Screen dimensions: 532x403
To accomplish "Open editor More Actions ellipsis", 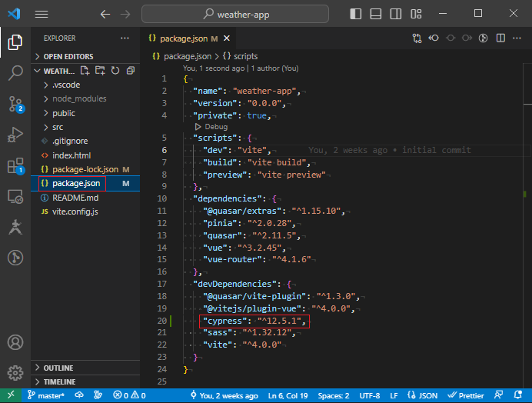I will coord(517,38).
